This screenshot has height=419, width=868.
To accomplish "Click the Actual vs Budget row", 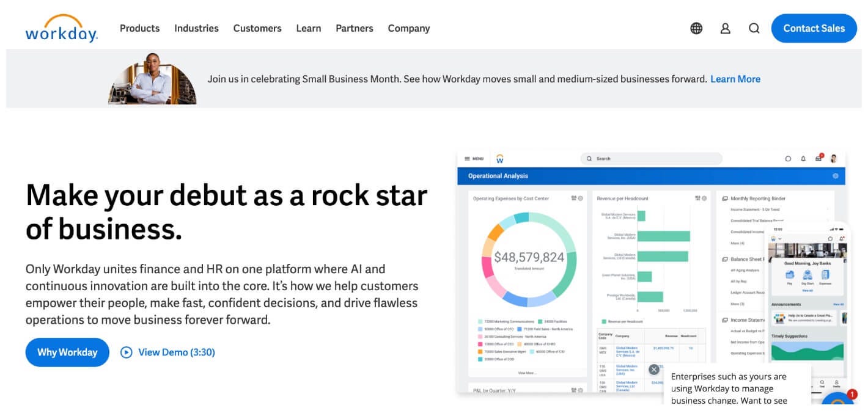I will [x=748, y=331].
